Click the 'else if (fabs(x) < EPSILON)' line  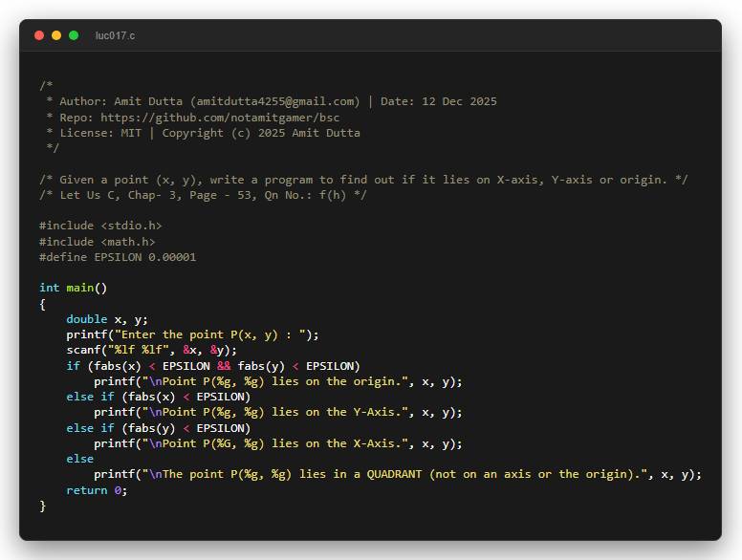click(x=158, y=397)
